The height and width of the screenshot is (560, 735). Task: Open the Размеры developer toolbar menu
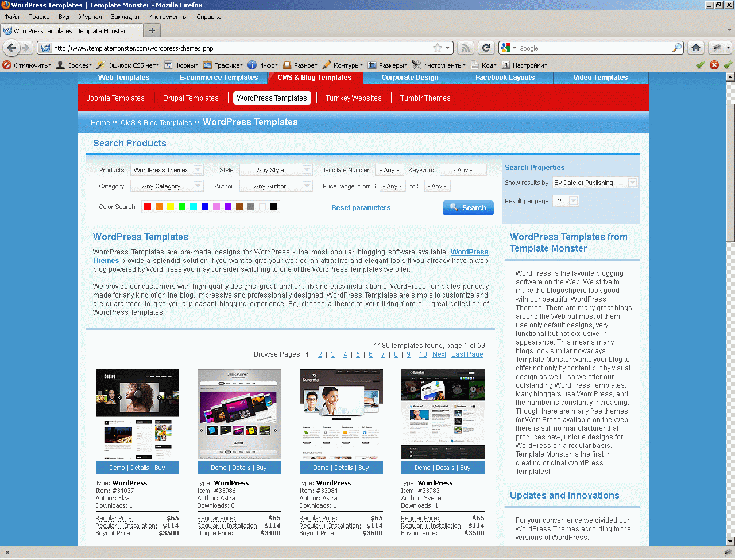coord(388,65)
